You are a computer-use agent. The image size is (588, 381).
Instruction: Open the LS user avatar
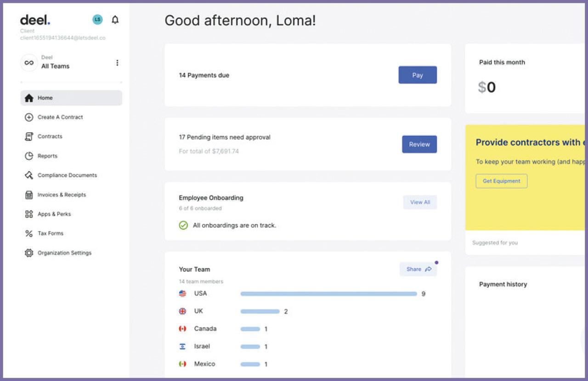pos(97,19)
